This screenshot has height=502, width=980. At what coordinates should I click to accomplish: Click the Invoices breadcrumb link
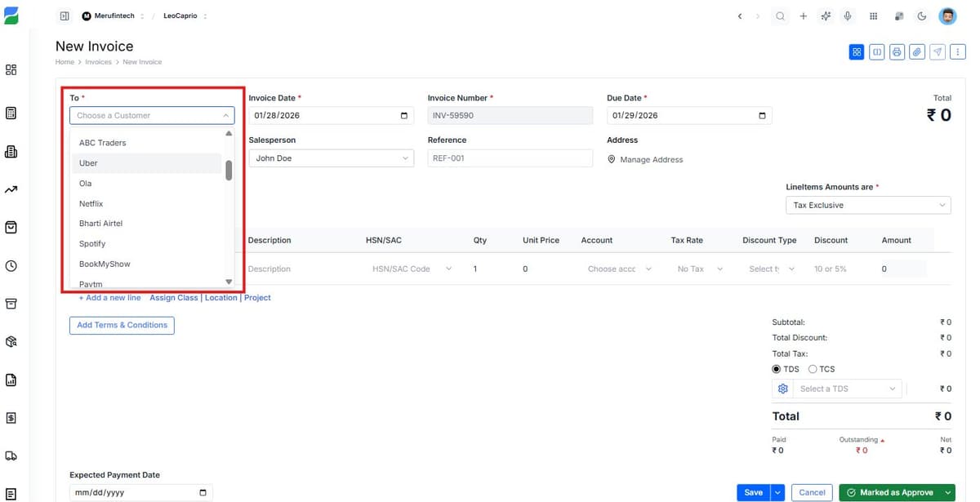tap(98, 61)
